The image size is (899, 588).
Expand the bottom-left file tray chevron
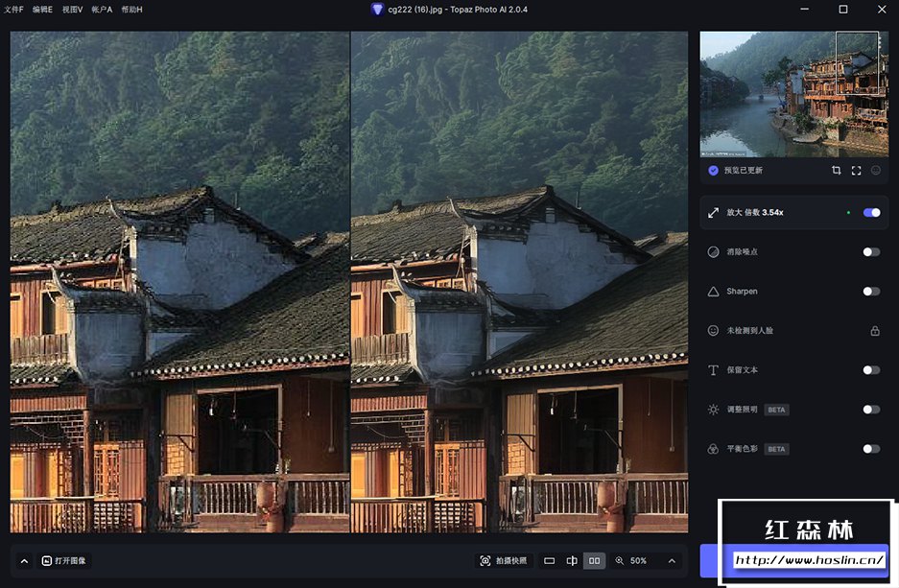(x=24, y=561)
